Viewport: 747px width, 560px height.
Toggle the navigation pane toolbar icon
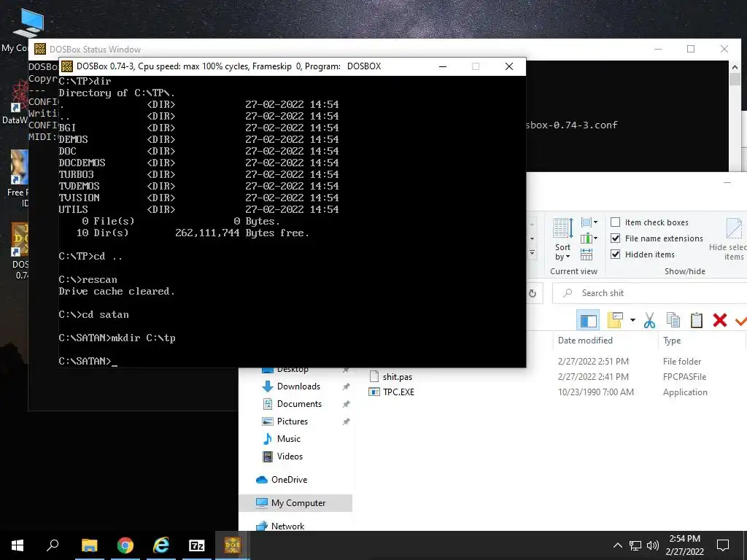point(588,320)
